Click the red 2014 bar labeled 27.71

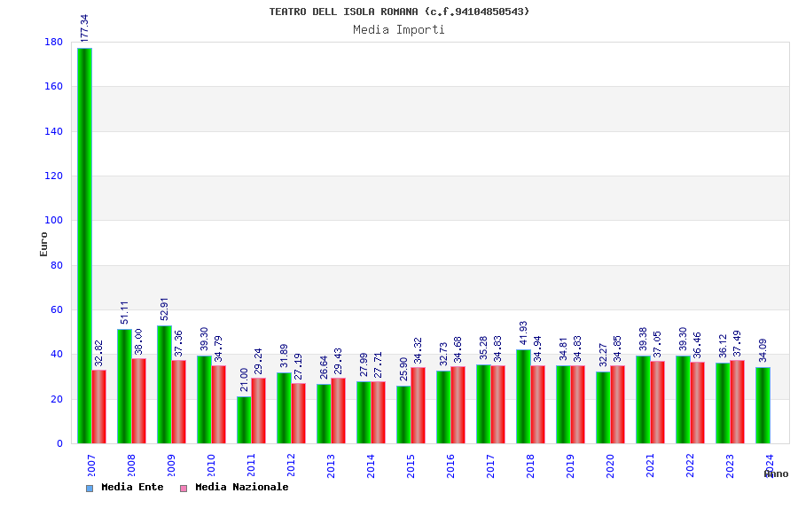(x=378, y=412)
